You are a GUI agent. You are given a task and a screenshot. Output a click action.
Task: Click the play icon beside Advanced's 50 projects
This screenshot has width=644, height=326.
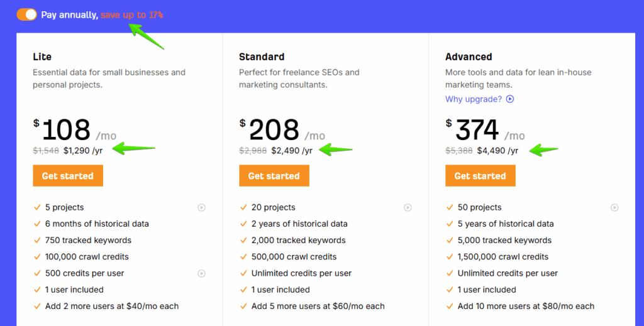pos(614,207)
